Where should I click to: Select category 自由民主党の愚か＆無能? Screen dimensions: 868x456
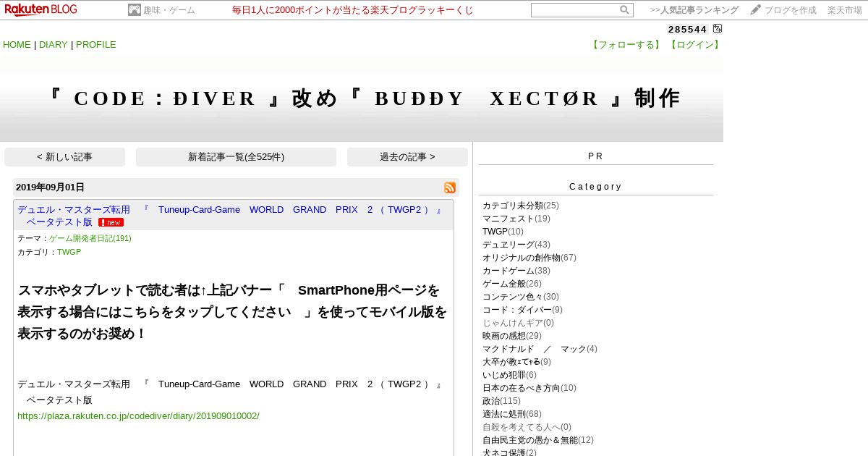coord(530,440)
